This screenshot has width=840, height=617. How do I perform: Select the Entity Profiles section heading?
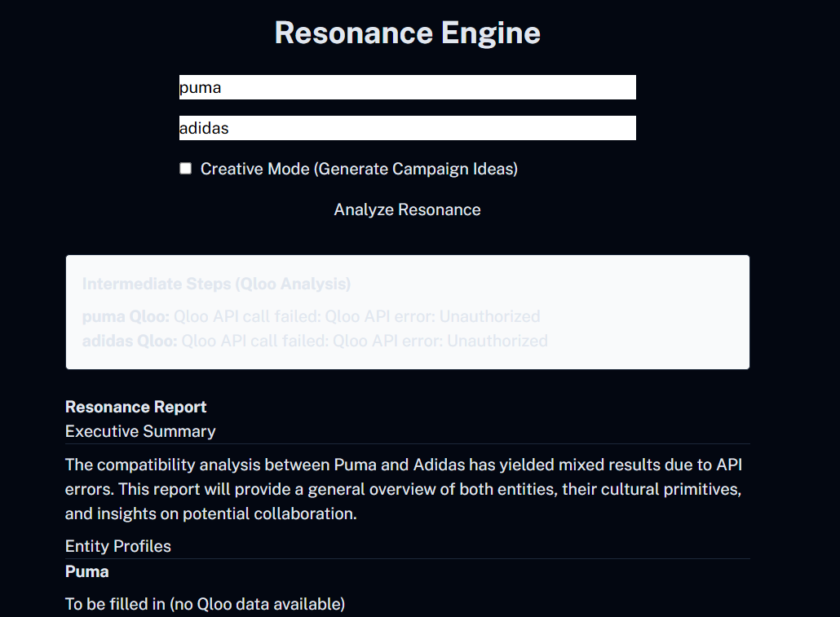click(x=118, y=546)
